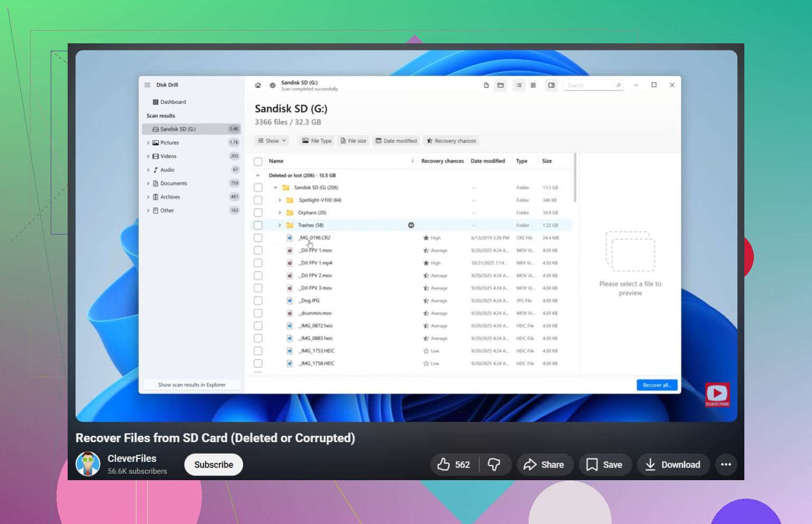Click the folder icon of Orphans (20)
812x524 pixels.
290,213
